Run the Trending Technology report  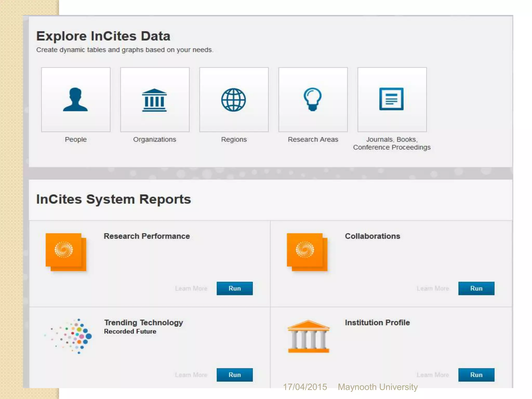pos(234,375)
